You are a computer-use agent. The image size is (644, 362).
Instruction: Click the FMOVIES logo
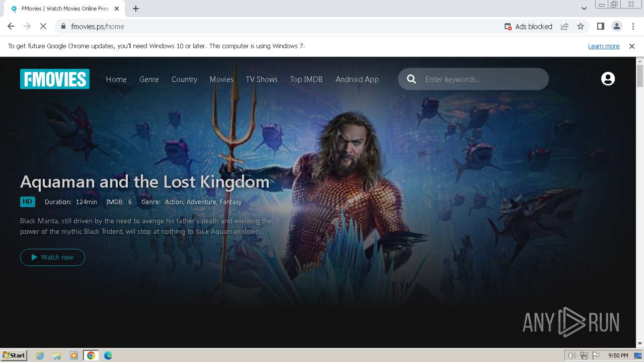(55, 79)
